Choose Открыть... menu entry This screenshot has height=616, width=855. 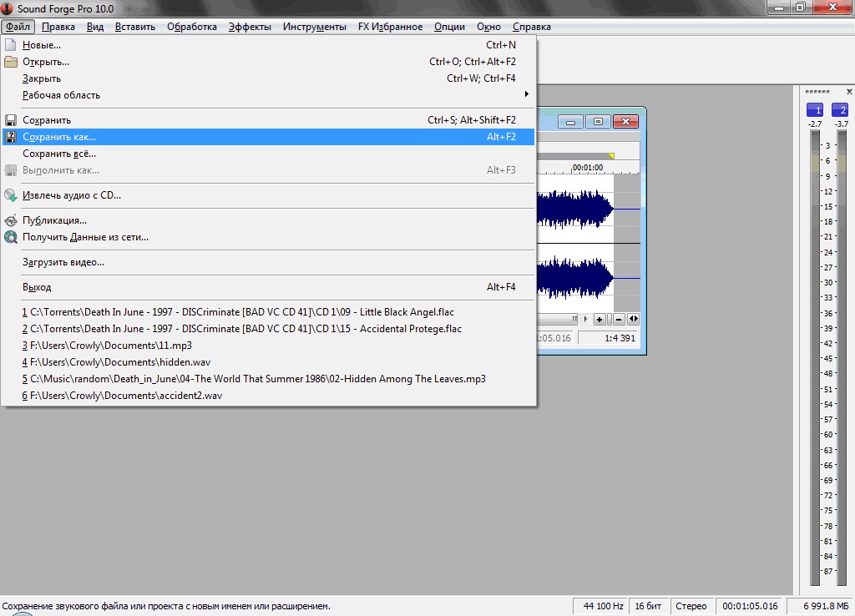tap(268, 62)
